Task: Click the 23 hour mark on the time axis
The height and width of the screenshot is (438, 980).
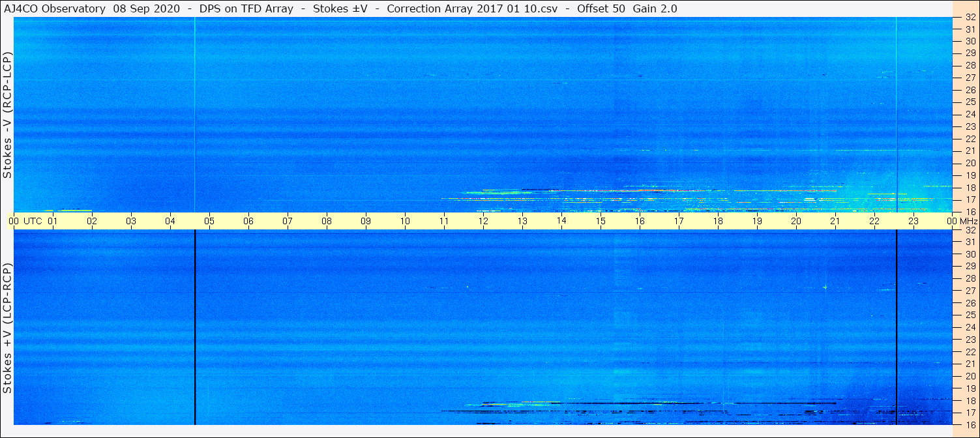Action: tap(913, 221)
